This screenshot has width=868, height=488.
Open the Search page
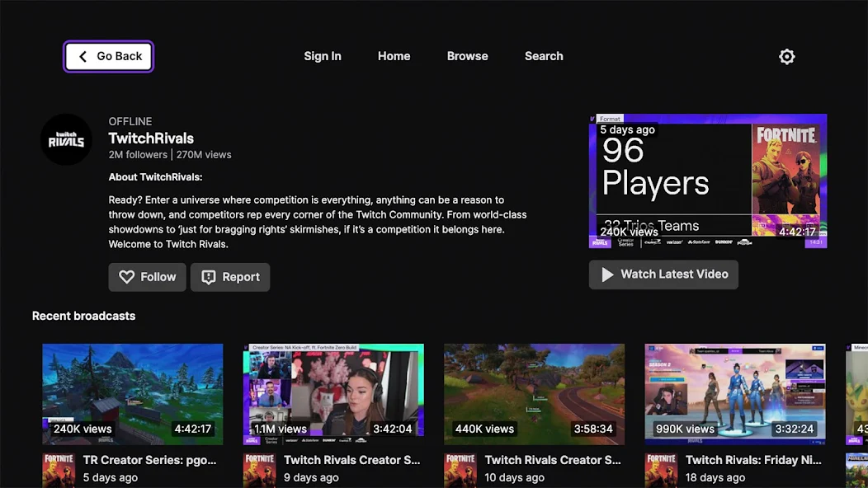tap(544, 56)
